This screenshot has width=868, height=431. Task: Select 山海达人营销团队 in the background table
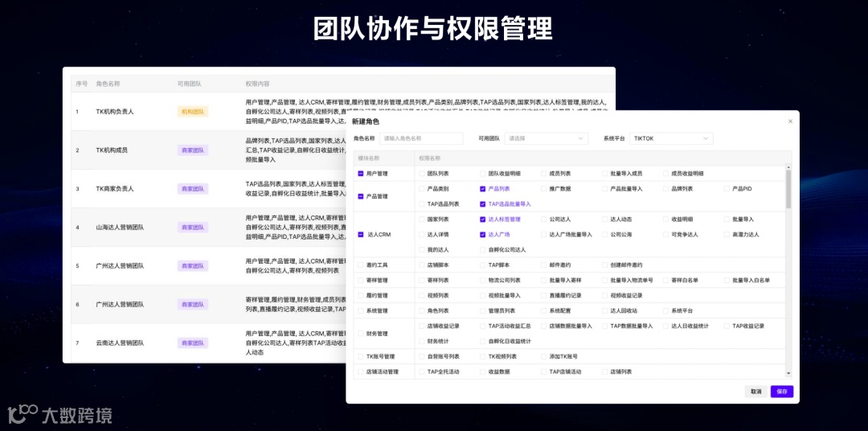pyautogui.click(x=120, y=227)
